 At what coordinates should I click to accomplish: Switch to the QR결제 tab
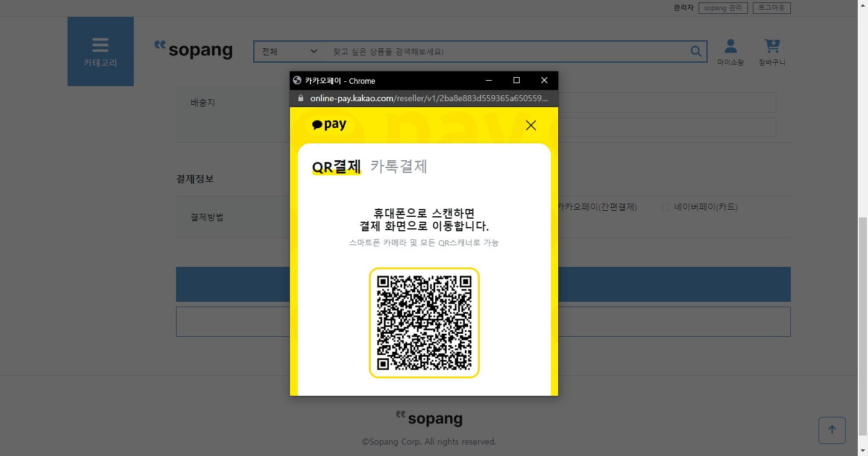tap(336, 166)
